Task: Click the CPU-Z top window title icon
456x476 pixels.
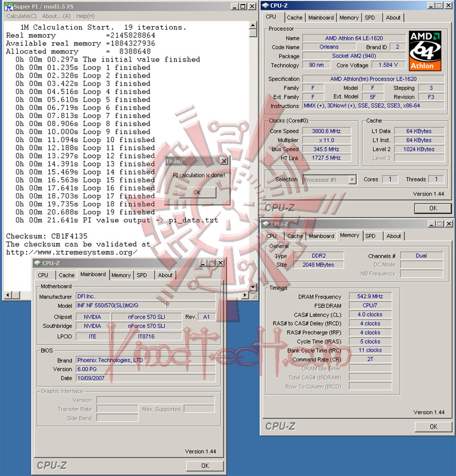Action: tap(266, 6)
